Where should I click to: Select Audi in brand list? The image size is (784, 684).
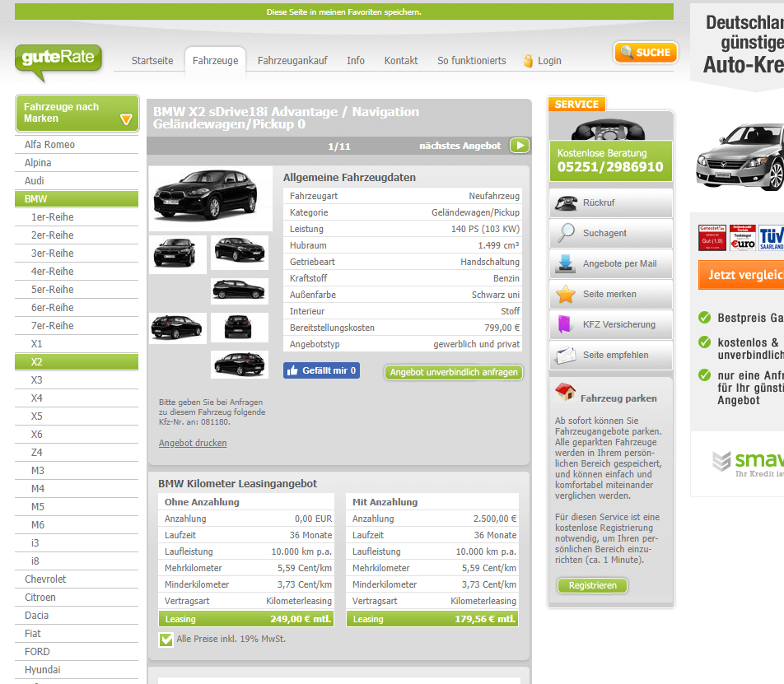(77, 180)
